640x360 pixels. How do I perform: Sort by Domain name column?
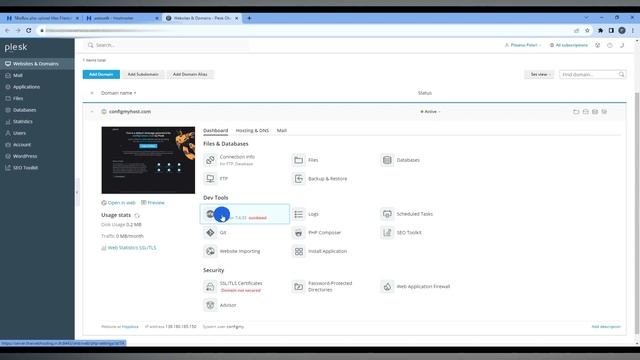[x=118, y=93]
